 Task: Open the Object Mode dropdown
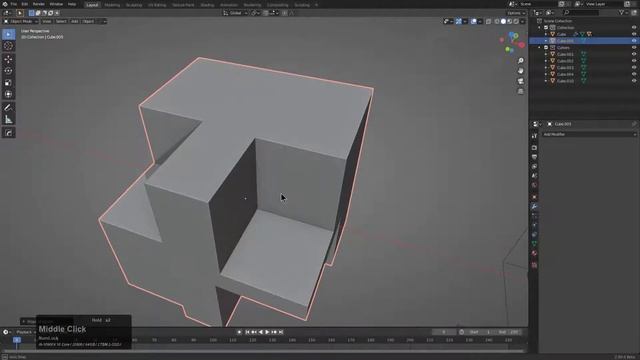click(21, 21)
